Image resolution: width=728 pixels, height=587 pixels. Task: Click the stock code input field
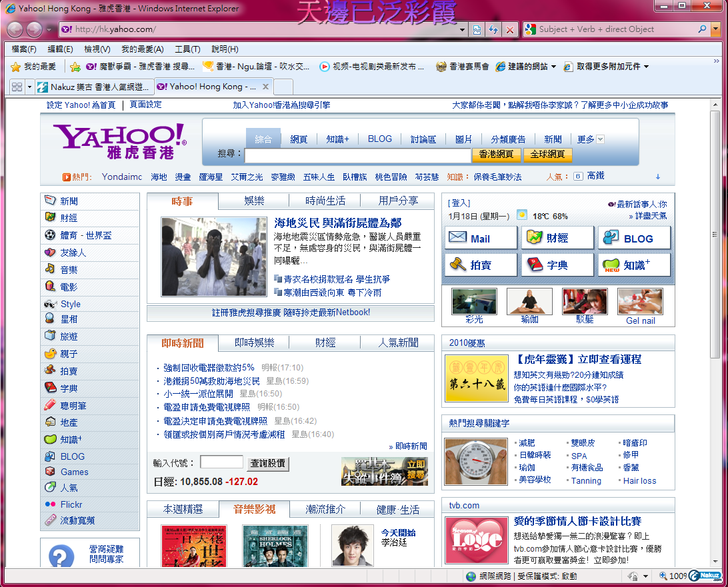pyautogui.click(x=221, y=462)
